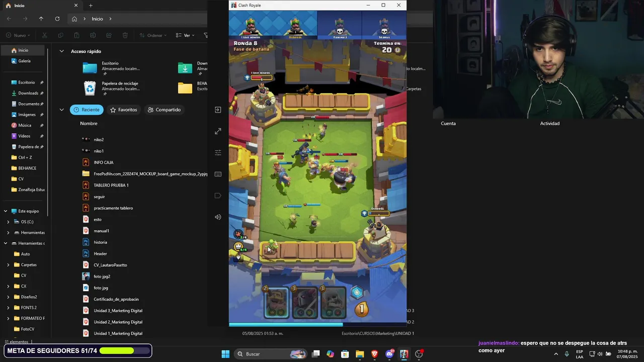Click the Buscar taskbar search box
This screenshot has width=644, height=362.
271,354
